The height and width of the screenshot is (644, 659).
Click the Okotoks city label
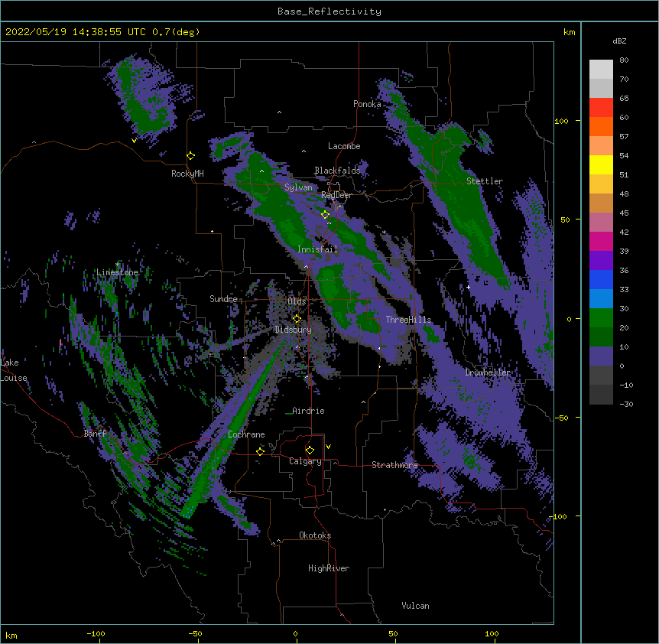[x=315, y=535]
